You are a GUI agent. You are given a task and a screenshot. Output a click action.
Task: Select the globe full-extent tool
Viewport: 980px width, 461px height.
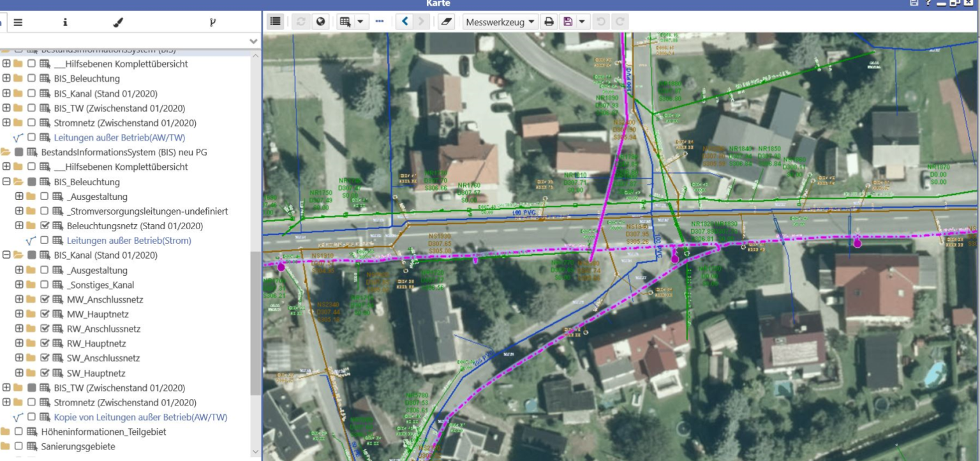coord(321,20)
